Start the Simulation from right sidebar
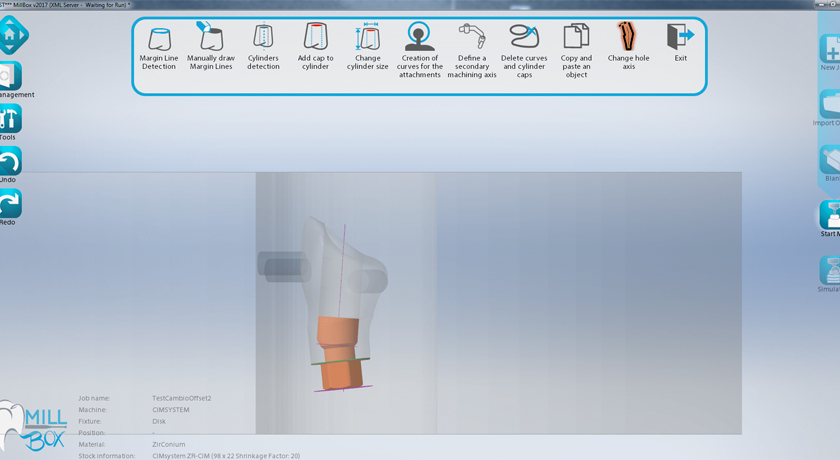 (x=830, y=271)
